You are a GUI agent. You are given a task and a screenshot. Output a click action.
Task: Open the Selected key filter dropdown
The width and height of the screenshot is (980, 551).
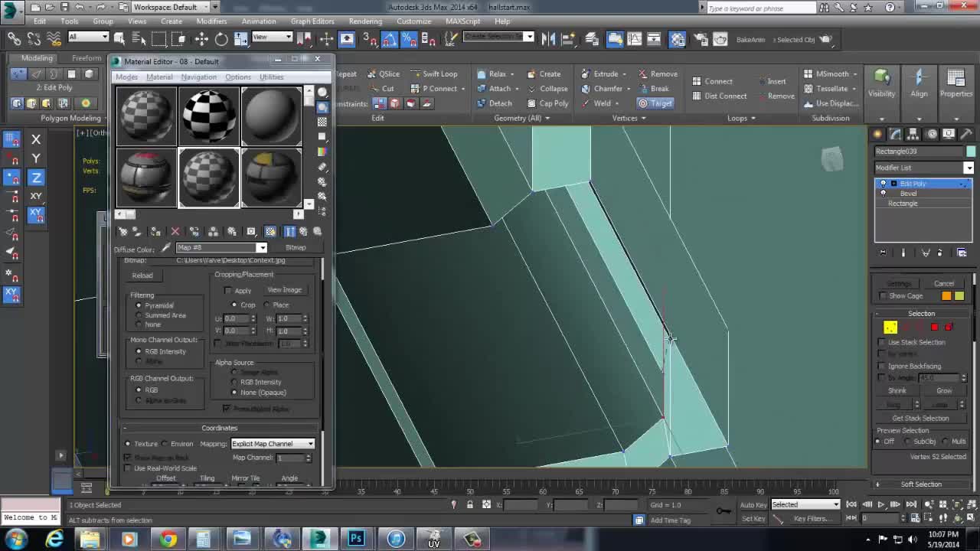coord(805,504)
